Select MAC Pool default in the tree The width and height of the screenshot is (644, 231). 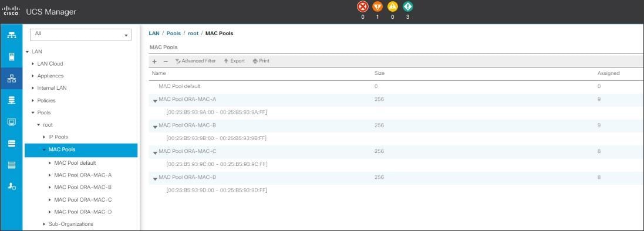[x=75, y=163]
